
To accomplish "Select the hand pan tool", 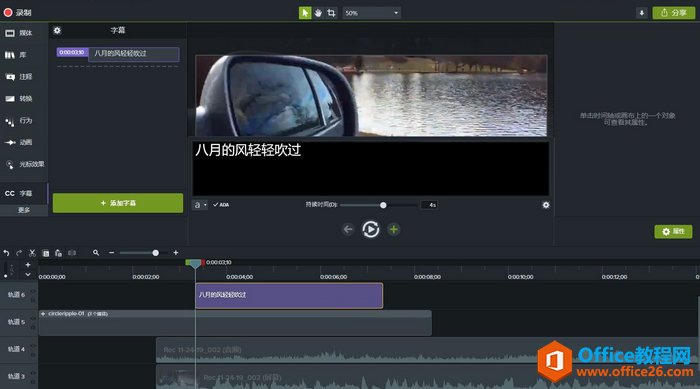I will [318, 13].
